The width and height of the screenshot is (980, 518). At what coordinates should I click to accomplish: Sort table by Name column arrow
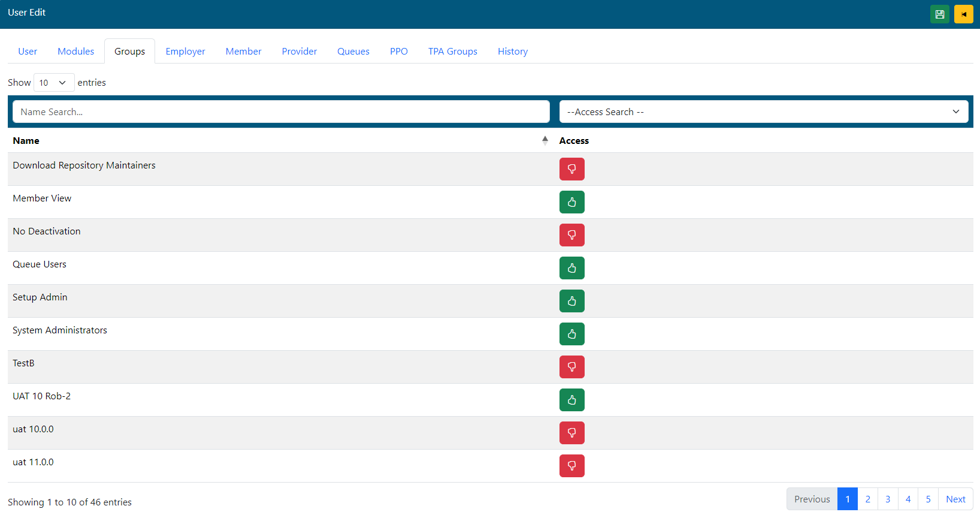[545, 140]
